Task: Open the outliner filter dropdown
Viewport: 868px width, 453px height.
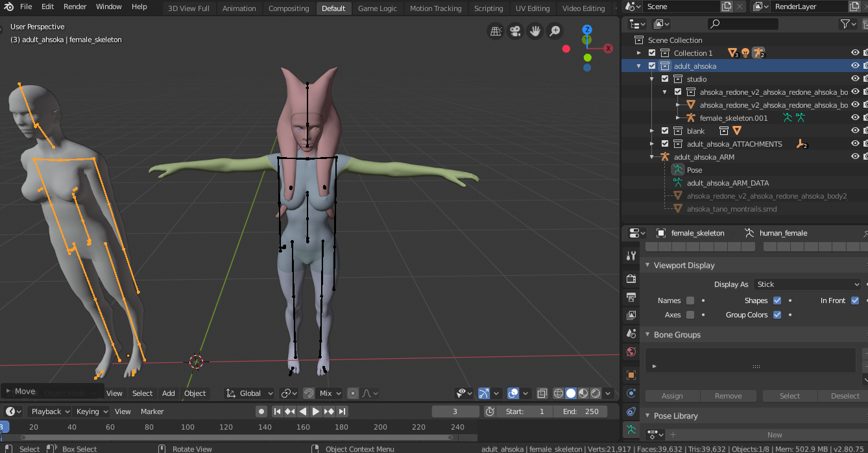Action: (848, 24)
